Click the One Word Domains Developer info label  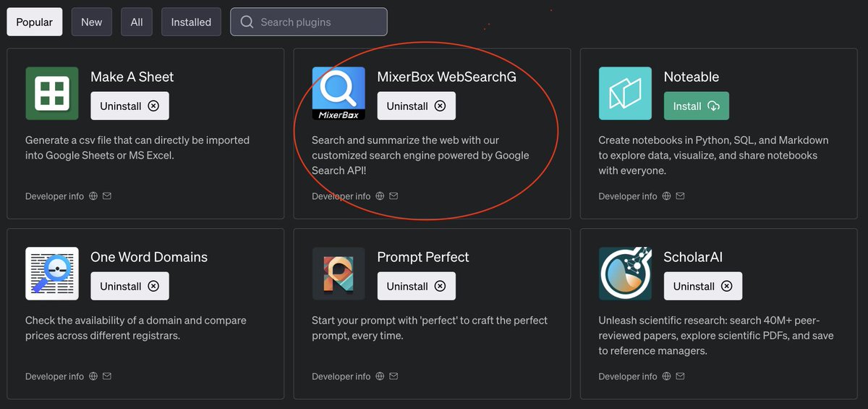pyautogui.click(x=54, y=376)
